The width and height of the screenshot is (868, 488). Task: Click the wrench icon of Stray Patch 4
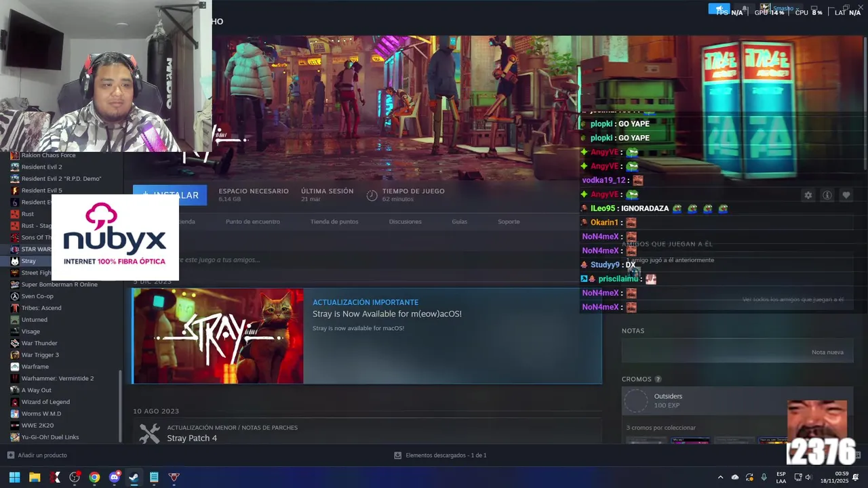149,433
